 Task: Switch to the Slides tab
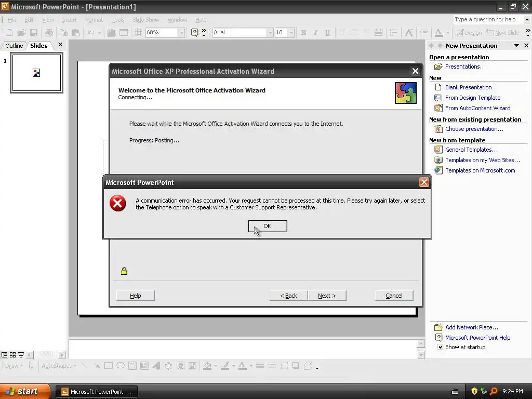(x=39, y=46)
